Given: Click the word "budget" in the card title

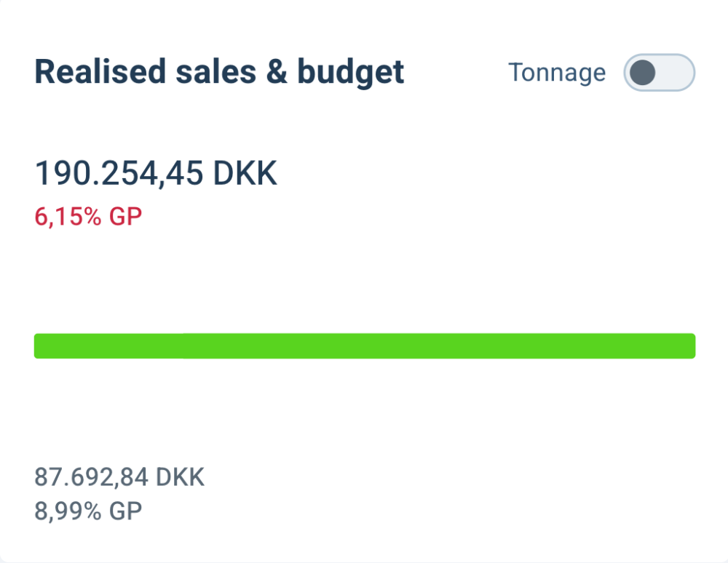Looking at the screenshot, I should click(350, 73).
